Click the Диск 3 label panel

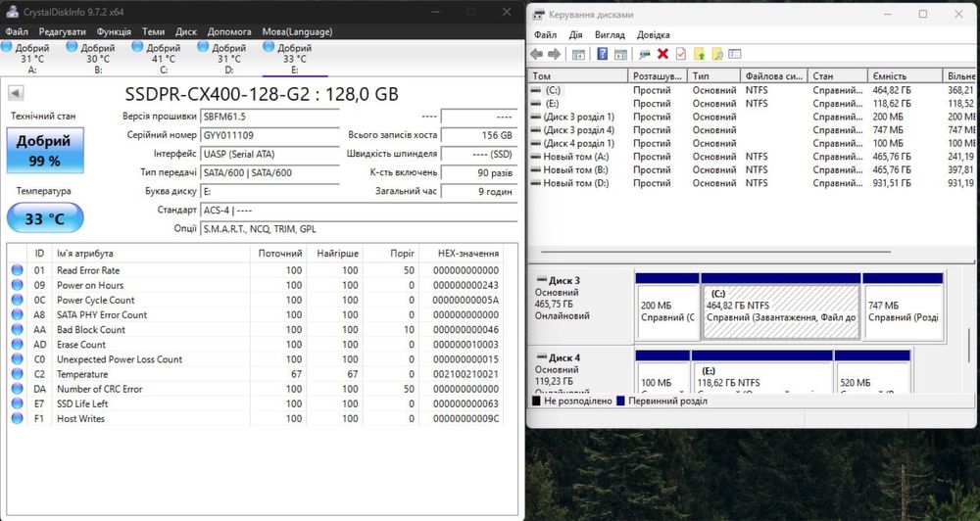coord(580,305)
